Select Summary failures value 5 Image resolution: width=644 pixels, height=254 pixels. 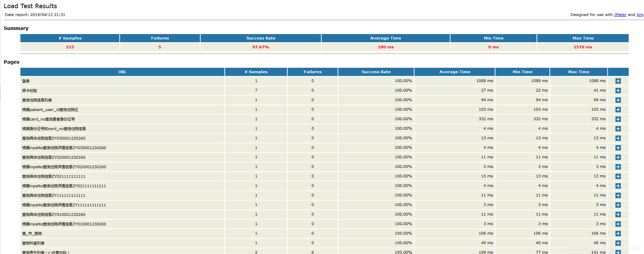point(160,47)
